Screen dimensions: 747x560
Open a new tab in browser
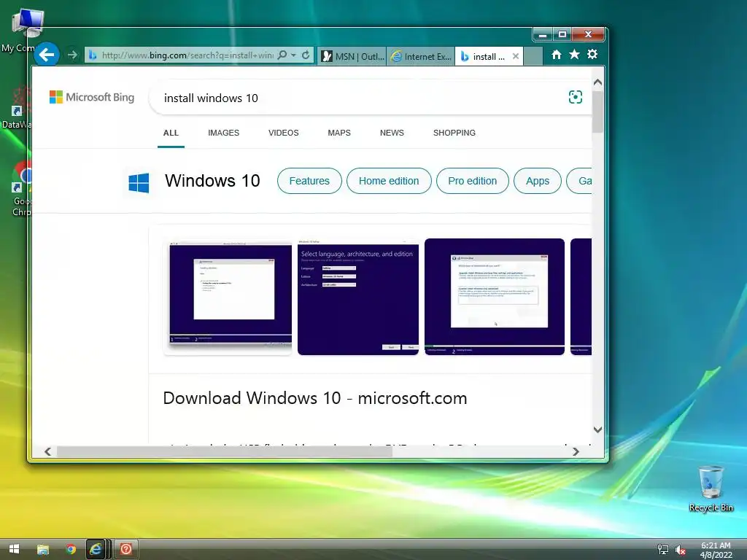(x=533, y=56)
